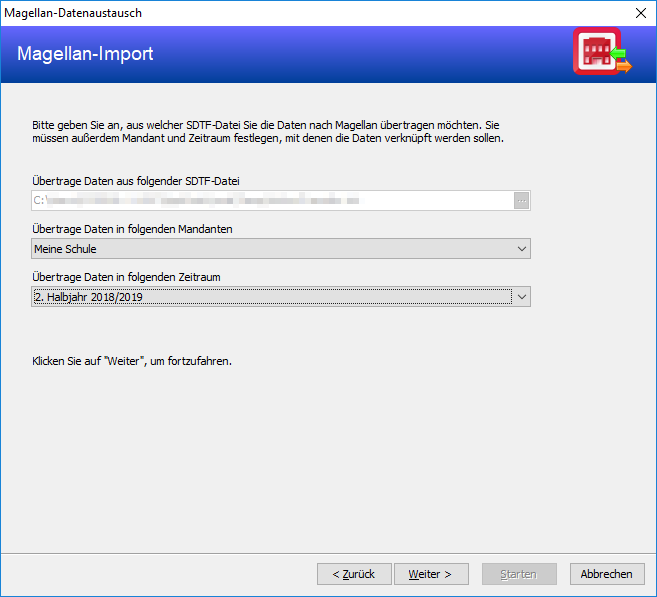This screenshot has width=657, height=597.
Task: Click the 'Magellan-Import' heading text
Action: pos(85,54)
